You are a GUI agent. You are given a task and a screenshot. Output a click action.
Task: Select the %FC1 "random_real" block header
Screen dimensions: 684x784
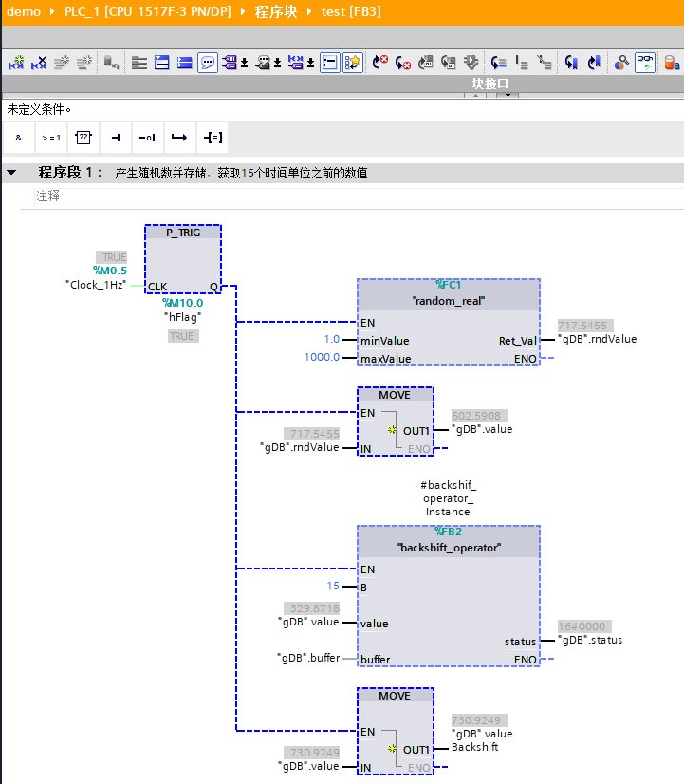click(x=449, y=293)
